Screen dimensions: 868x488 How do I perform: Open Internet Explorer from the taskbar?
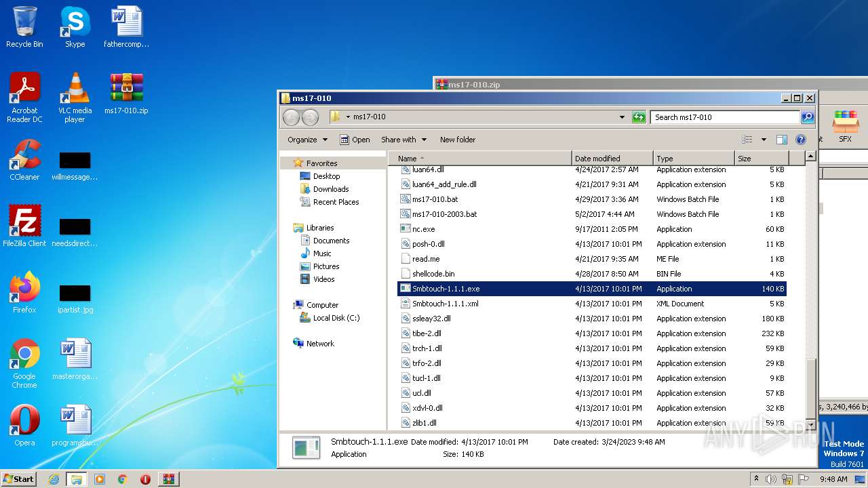pyautogui.click(x=54, y=479)
